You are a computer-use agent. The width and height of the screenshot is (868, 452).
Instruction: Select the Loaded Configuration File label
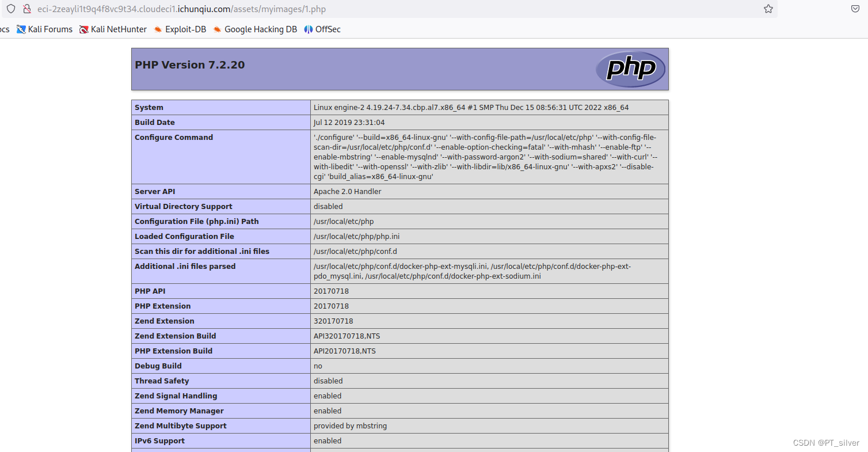click(184, 237)
